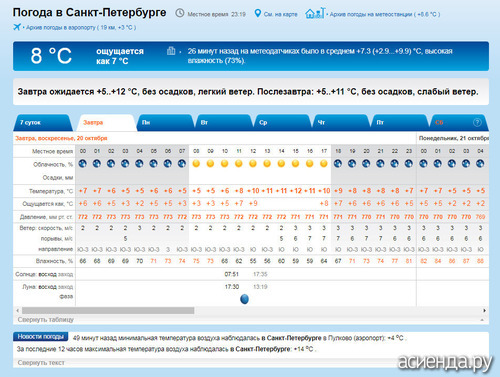Select the red Сб tab

(x=459, y=123)
